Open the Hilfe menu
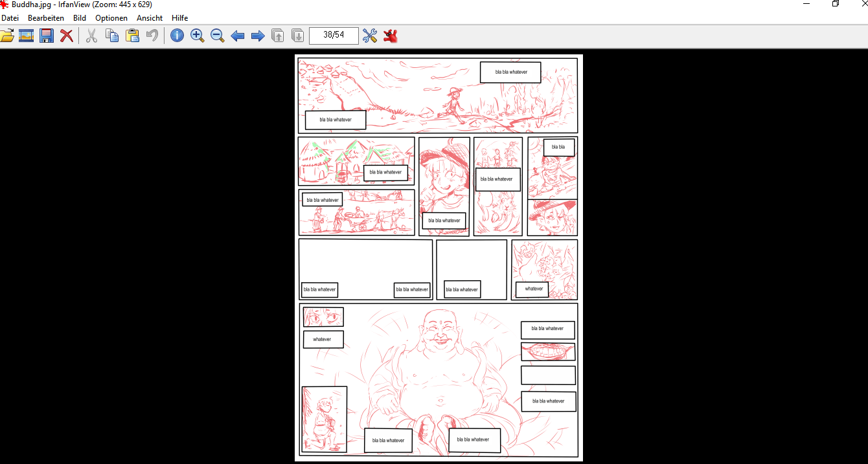This screenshot has width=868, height=464. (180, 18)
